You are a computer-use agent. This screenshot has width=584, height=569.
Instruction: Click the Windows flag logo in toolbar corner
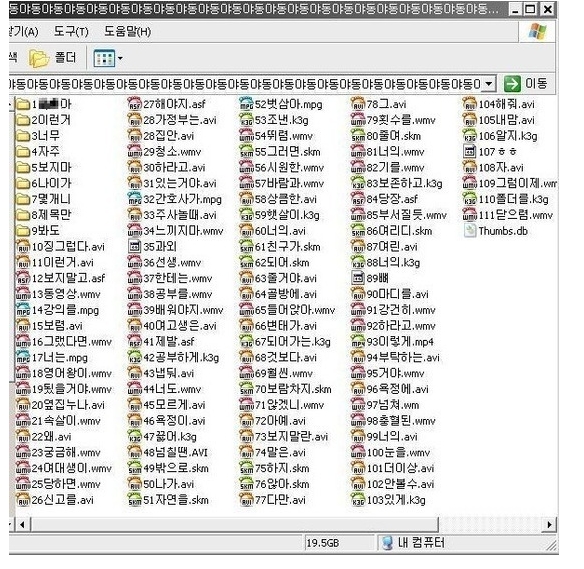pos(537,32)
